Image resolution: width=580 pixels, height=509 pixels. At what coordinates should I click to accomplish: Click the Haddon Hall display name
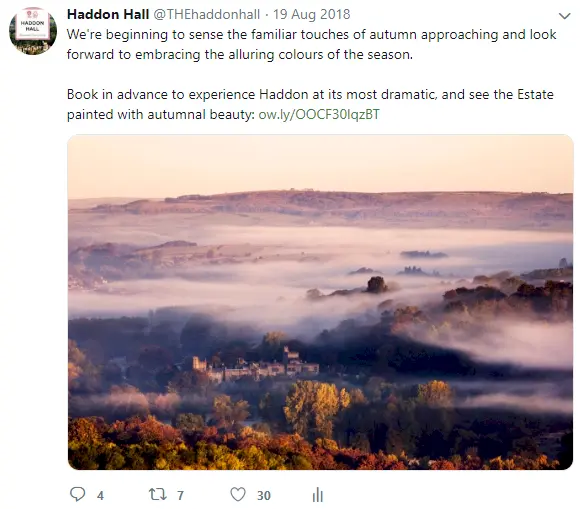click(x=108, y=14)
